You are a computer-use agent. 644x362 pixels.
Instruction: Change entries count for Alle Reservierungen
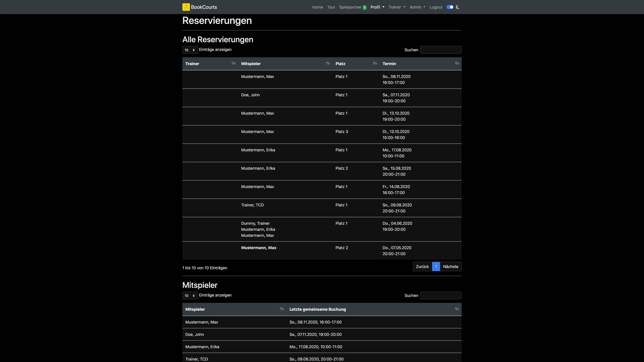tap(190, 50)
